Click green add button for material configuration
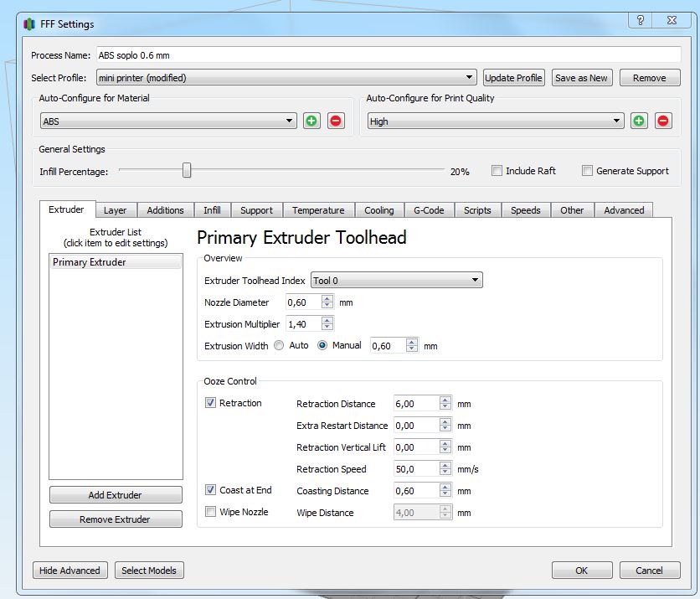Image resolution: width=700 pixels, height=599 pixels. 311,121
